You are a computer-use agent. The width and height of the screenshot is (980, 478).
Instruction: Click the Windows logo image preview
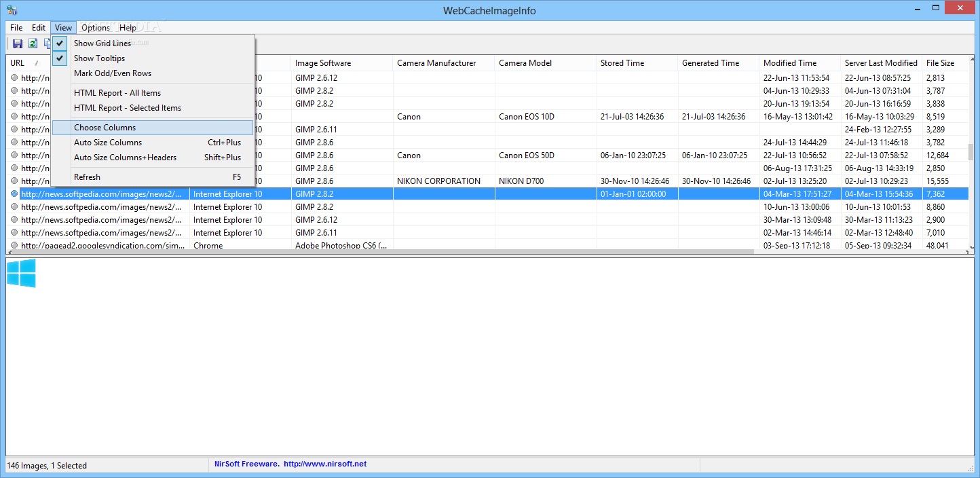(x=21, y=273)
